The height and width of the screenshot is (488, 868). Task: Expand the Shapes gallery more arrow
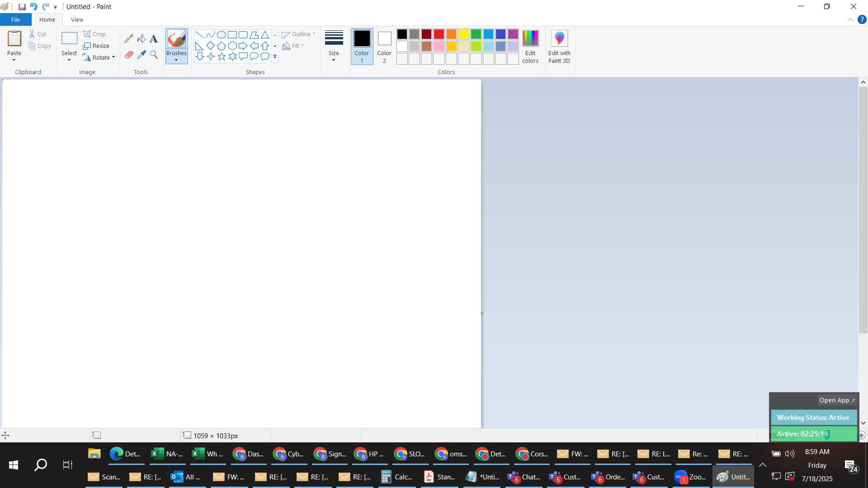tap(275, 57)
